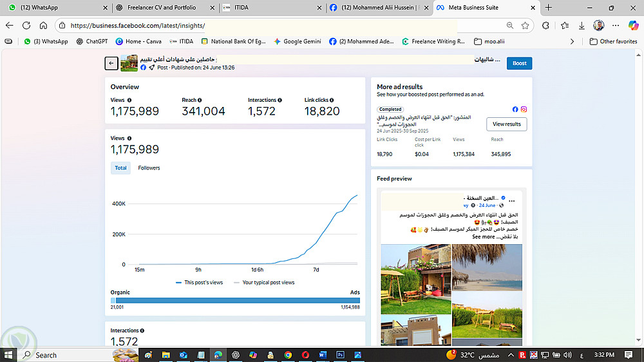Viewport: 644px width, 362px height.
Task: Close the Freelancer CV and Portfolio tab
Action: (213, 7)
